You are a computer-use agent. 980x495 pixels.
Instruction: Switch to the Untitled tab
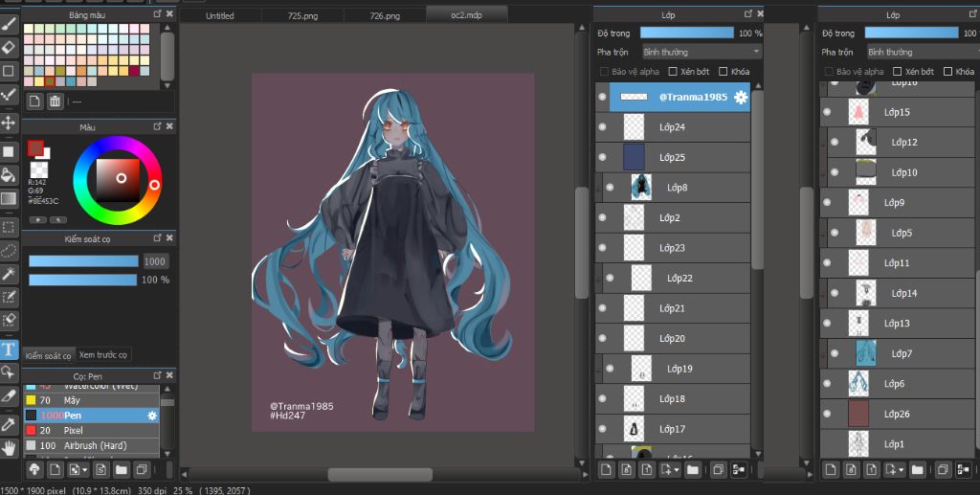220,15
